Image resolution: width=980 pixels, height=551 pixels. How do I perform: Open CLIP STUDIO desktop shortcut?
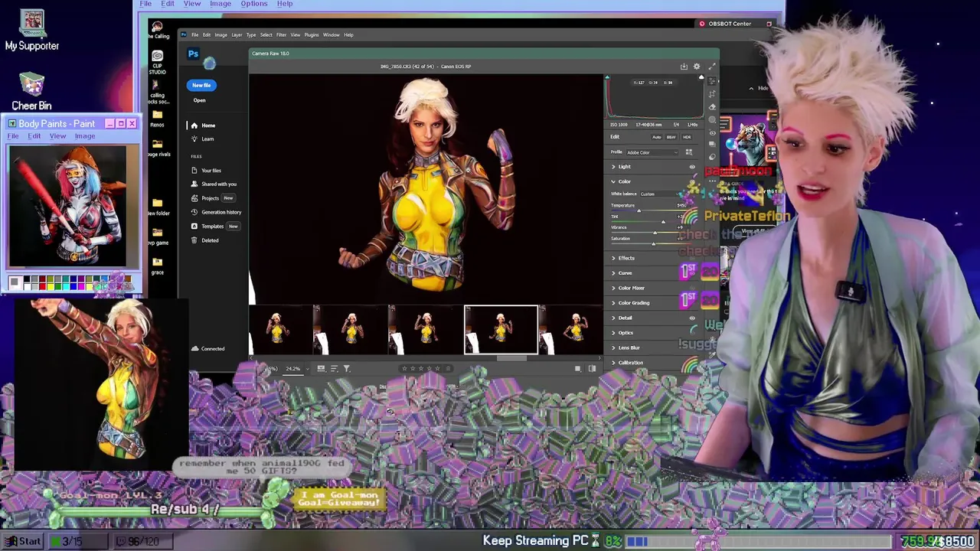click(x=157, y=63)
